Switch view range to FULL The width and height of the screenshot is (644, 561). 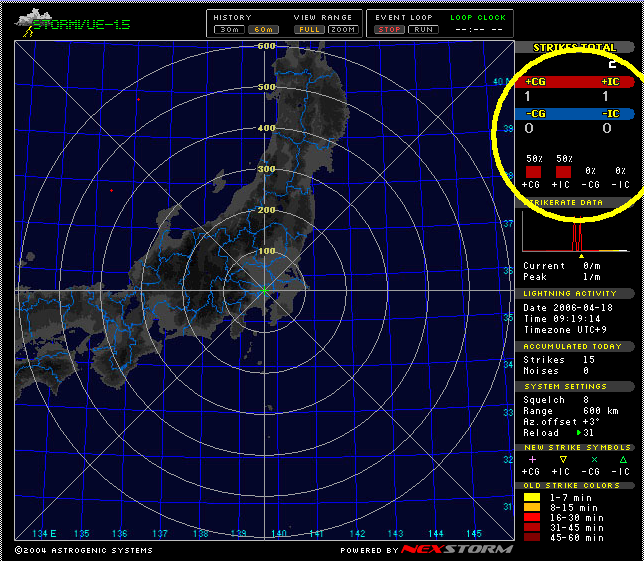(x=309, y=30)
